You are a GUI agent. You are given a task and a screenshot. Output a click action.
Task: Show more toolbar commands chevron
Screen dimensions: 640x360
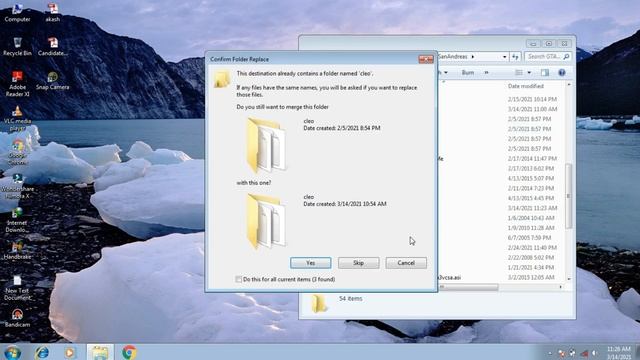pyautogui.click(x=487, y=73)
